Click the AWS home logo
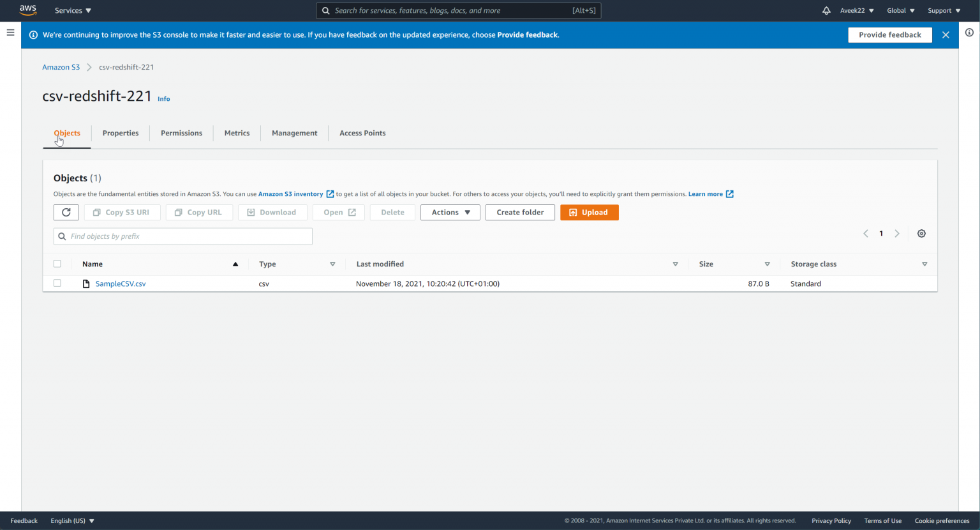 click(27, 10)
